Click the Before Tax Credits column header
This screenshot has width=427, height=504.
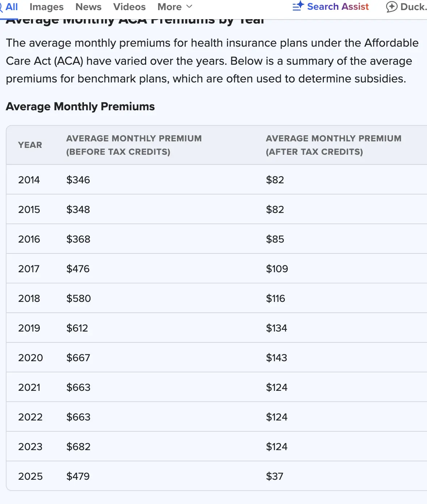134,145
